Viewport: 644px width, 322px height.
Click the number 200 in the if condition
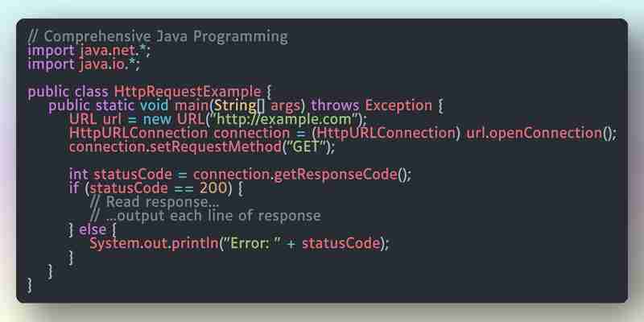pos(213,188)
